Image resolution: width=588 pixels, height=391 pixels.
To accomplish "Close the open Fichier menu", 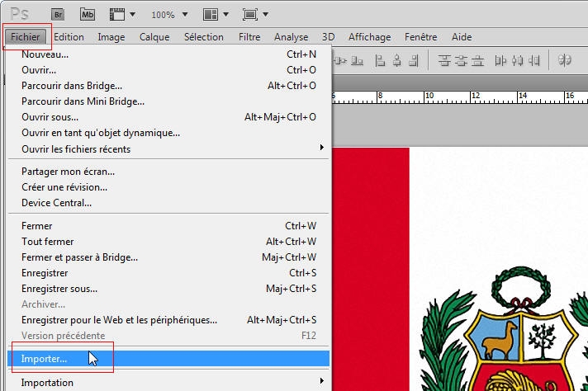I will 26,36.
